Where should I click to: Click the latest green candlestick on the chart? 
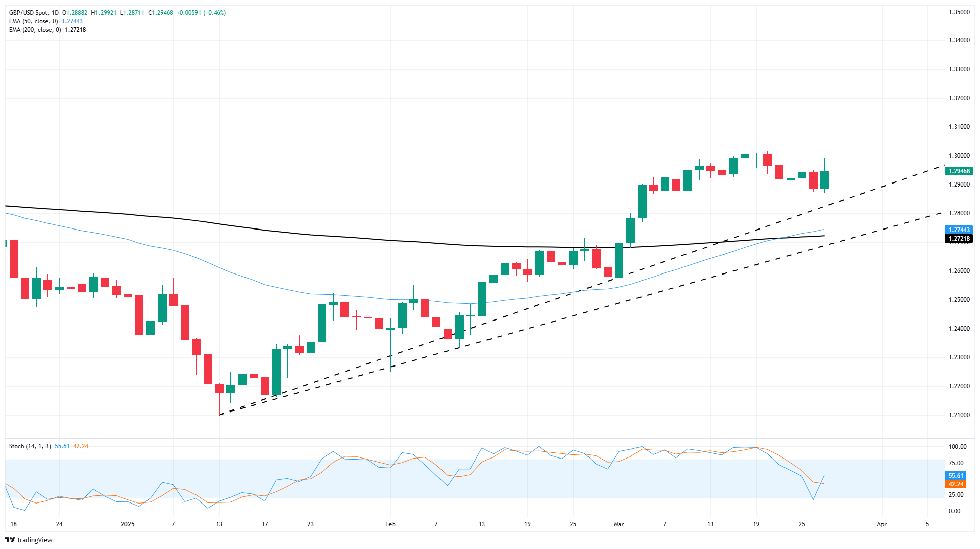(824, 179)
